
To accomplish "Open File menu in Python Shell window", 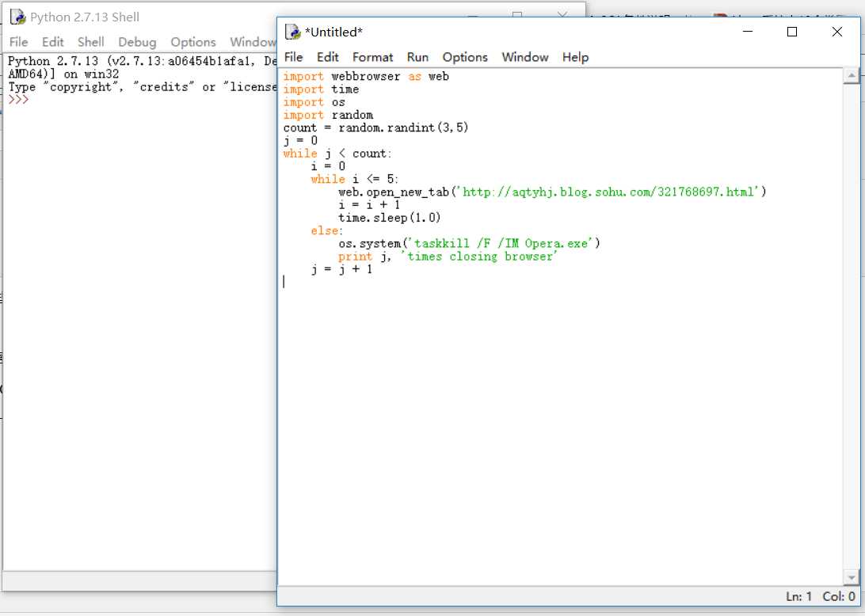I will coord(18,42).
